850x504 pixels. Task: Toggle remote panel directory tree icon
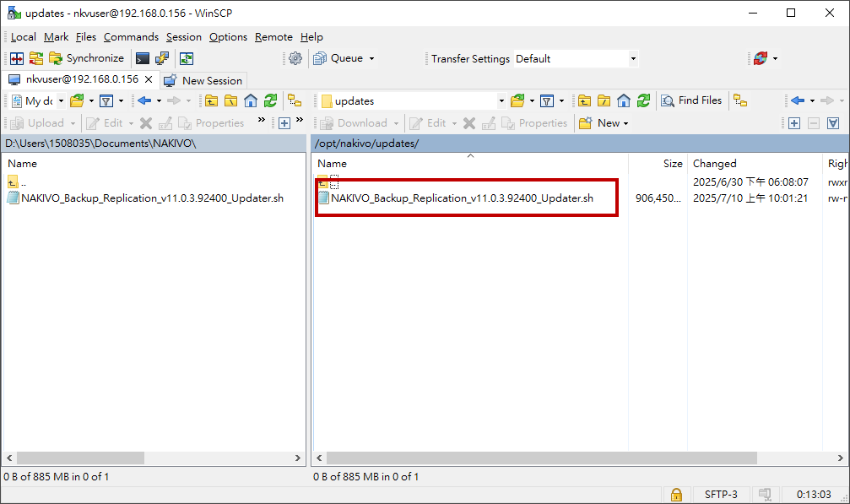point(740,100)
